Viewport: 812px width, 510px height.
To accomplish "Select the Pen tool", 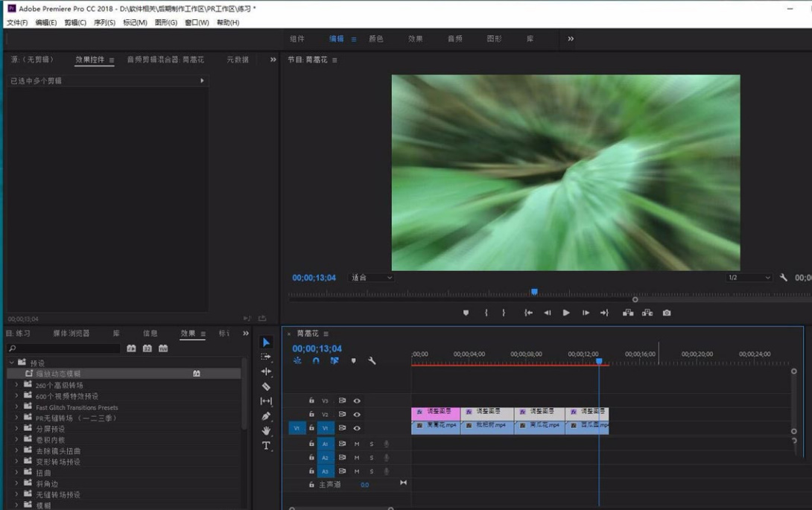I will pos(266,416).
